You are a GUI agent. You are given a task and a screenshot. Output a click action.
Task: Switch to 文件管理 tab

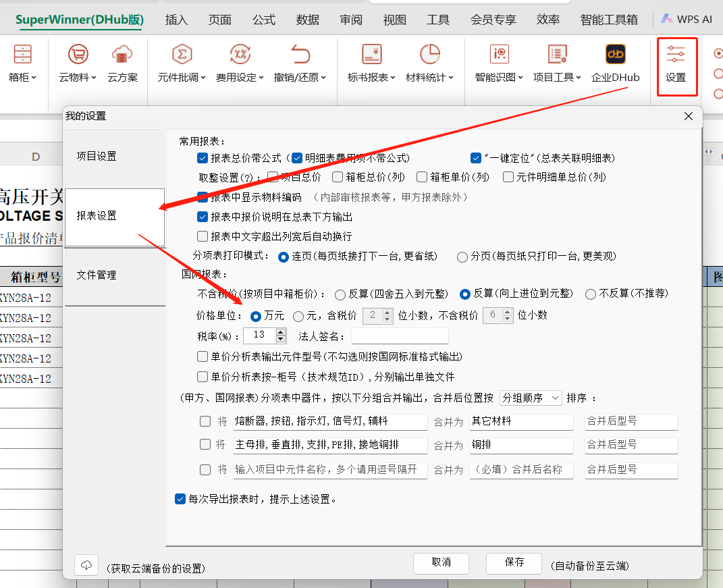115,276
